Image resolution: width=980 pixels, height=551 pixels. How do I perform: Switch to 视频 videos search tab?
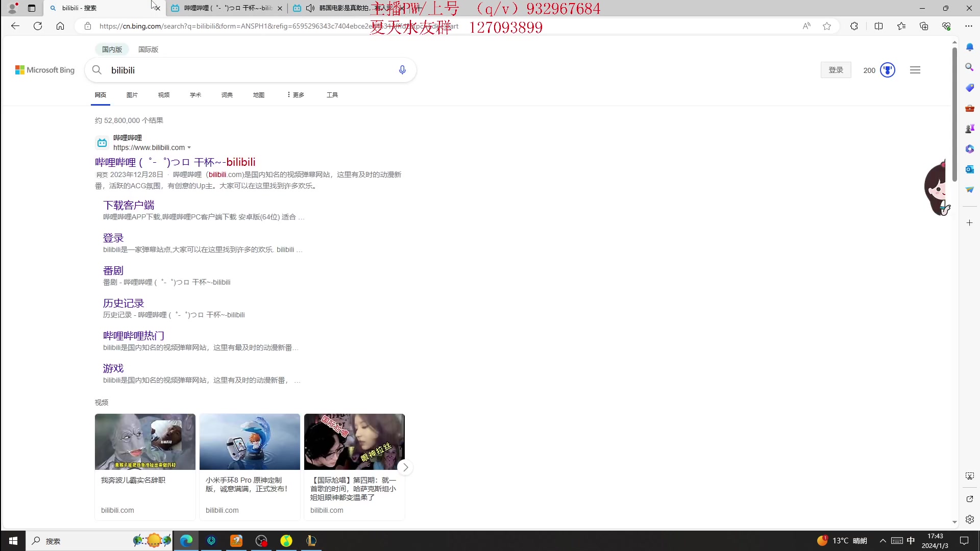click(x=163, y=95)
